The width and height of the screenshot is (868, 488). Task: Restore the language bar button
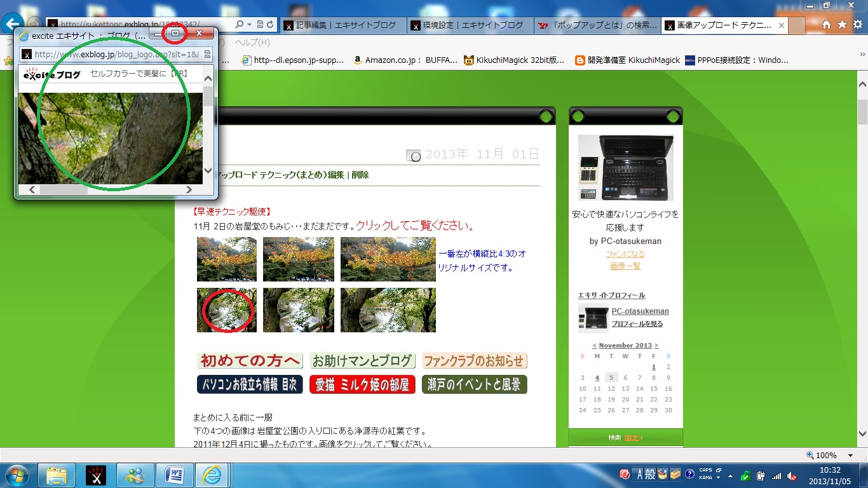[x=718, y=471]
